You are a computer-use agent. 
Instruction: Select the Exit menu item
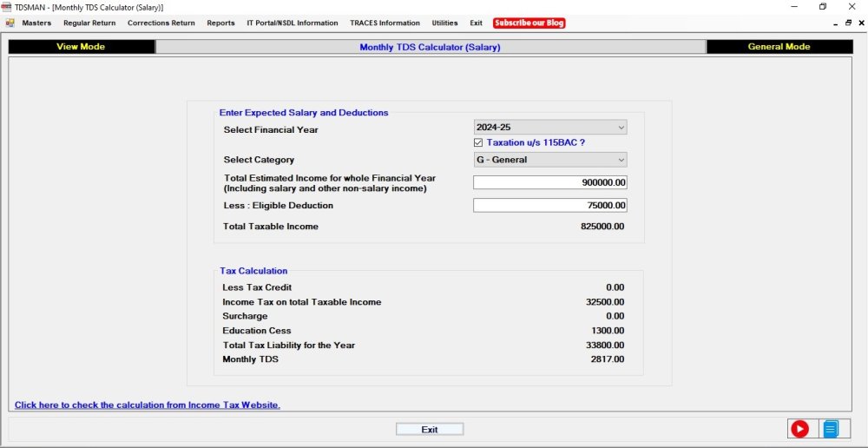point(476,23)
